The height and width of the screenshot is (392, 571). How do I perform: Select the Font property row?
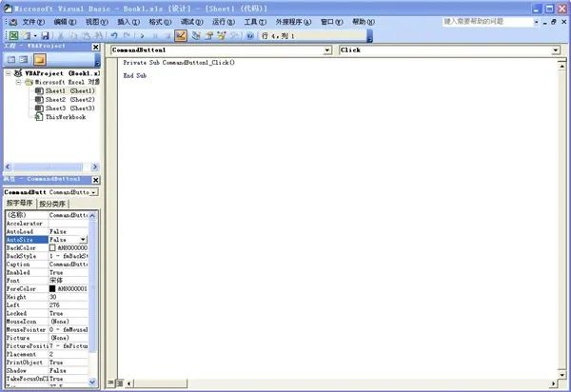tap(47, 281)
